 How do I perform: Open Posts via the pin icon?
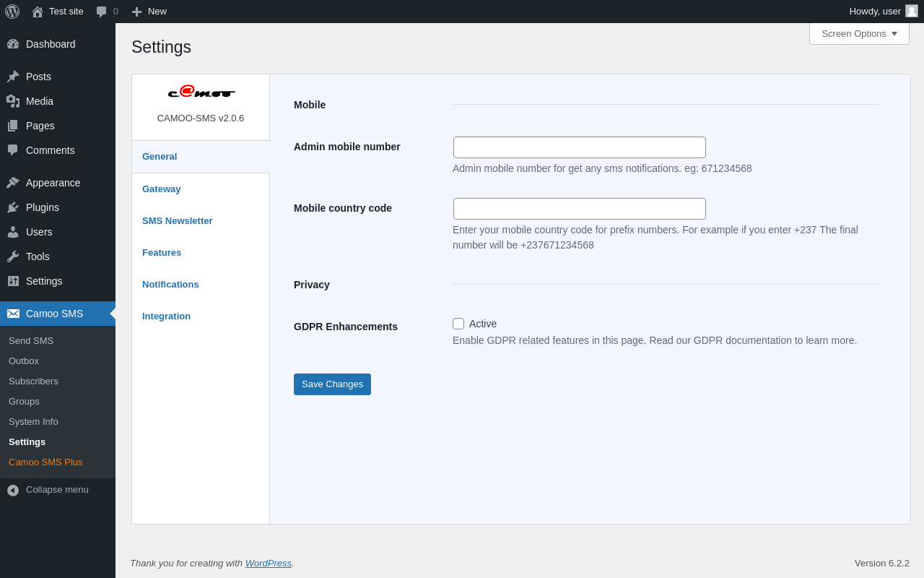point(13,77)
